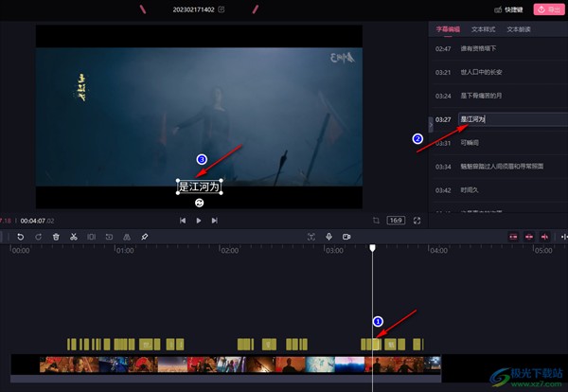Viewport: 568px width, 392px height.
Task: Open the 16:9 aspect ratio dropdown
Action: pyautogui.click(x=396, y=220)
